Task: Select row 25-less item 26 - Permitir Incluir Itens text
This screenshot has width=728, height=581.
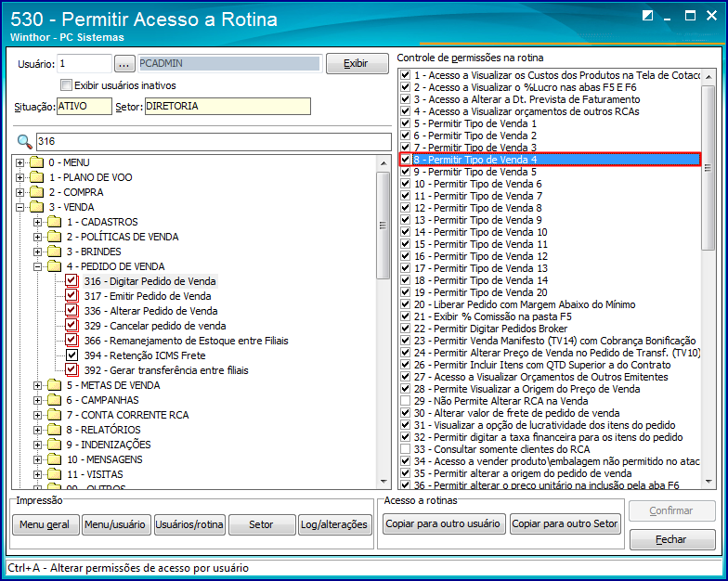Action: pyautogui.click(x=542, y=365)
